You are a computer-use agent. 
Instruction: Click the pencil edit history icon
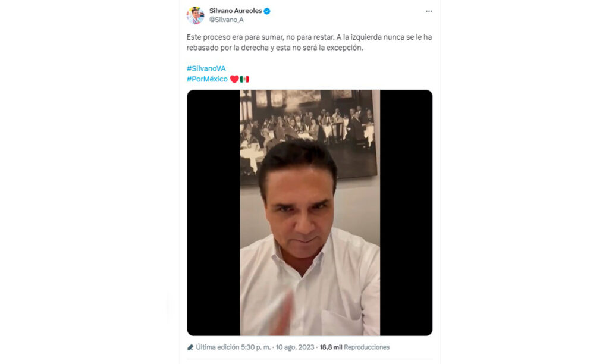point(190,347)
